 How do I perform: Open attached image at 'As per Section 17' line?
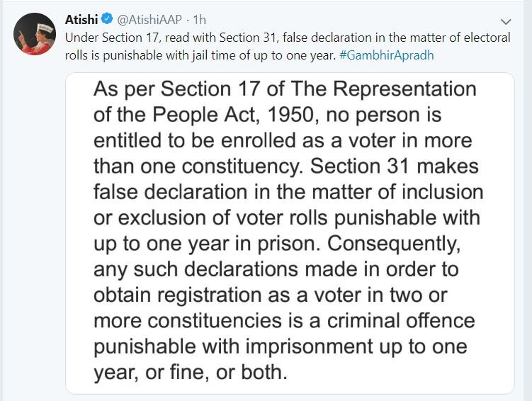pos(285,89)
